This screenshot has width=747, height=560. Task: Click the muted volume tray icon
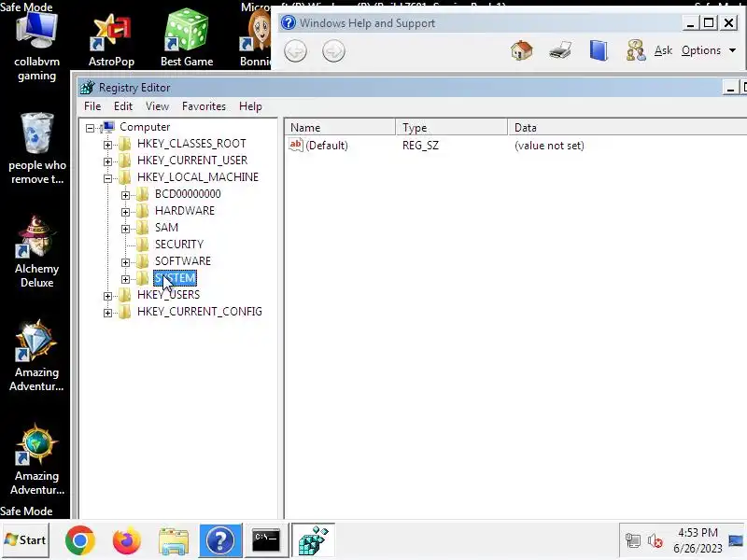tap(655, 540)
